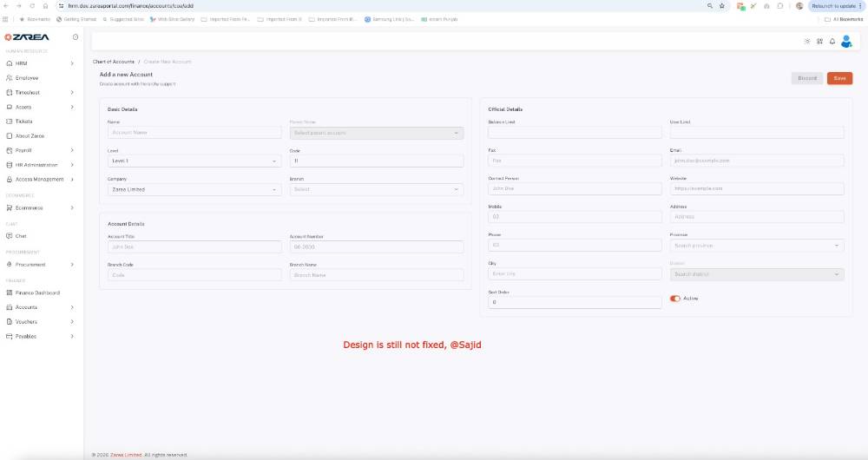Click the Vouchers document icon in sidebar
868x460 pixels.
[9, 322]
